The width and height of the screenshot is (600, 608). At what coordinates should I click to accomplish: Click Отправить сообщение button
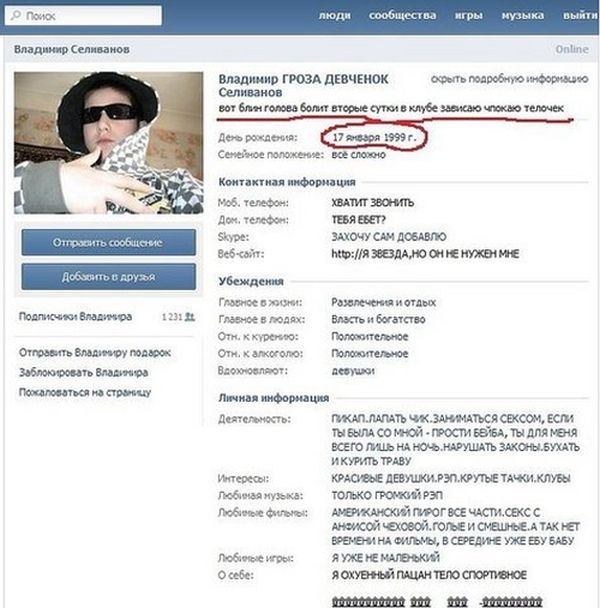[x=109, y=242]
